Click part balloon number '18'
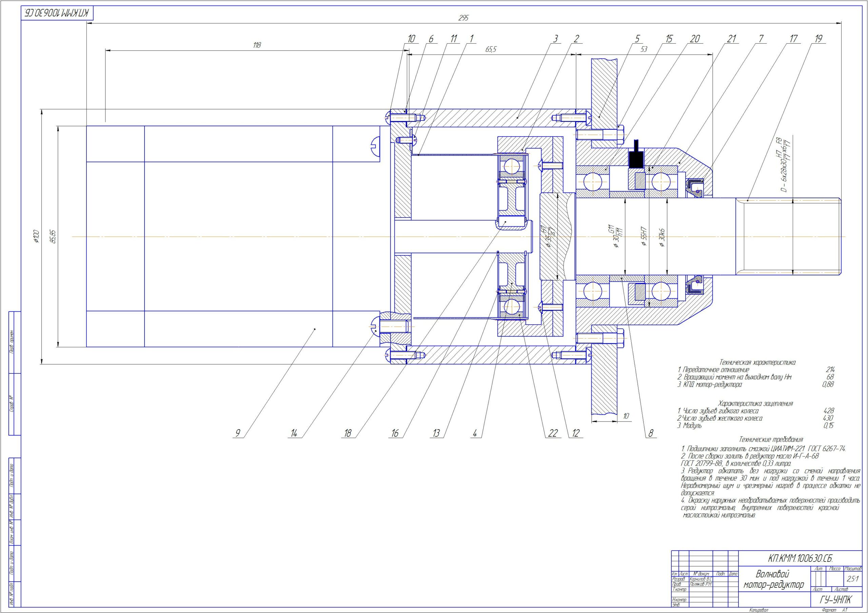The height and width of the screenshot is (613, 868). (348, 433)
